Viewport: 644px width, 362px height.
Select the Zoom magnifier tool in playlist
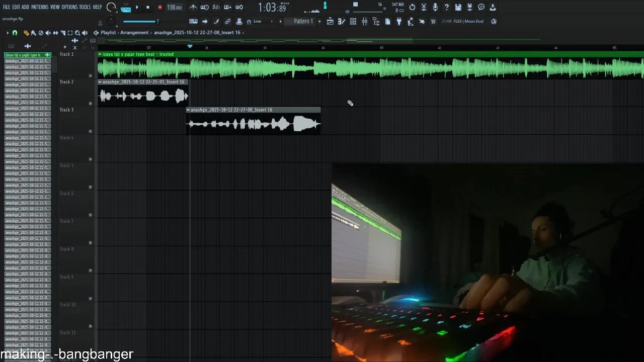click(x=77, y=33)
